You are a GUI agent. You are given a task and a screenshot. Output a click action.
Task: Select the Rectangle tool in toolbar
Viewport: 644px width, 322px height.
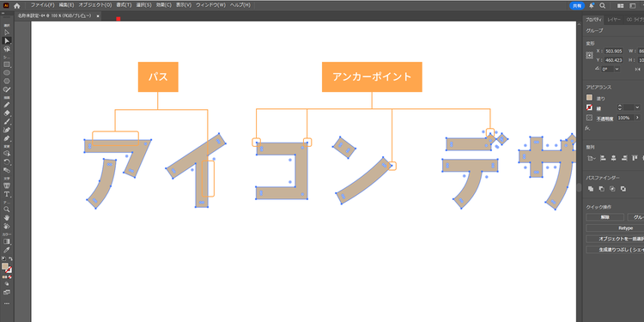7,64
